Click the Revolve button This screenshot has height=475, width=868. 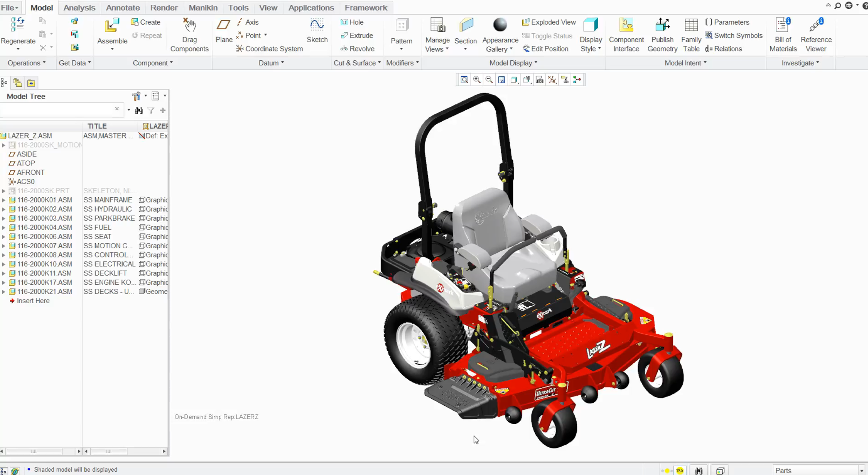[357, 49]
